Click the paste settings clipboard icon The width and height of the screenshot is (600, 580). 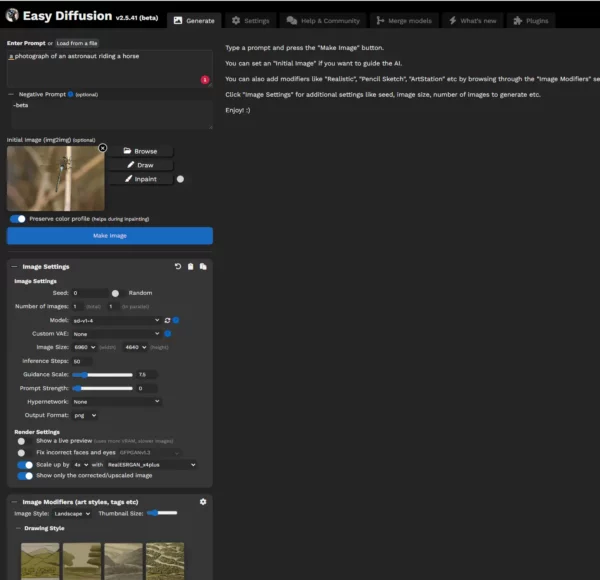tap(191, 266)
